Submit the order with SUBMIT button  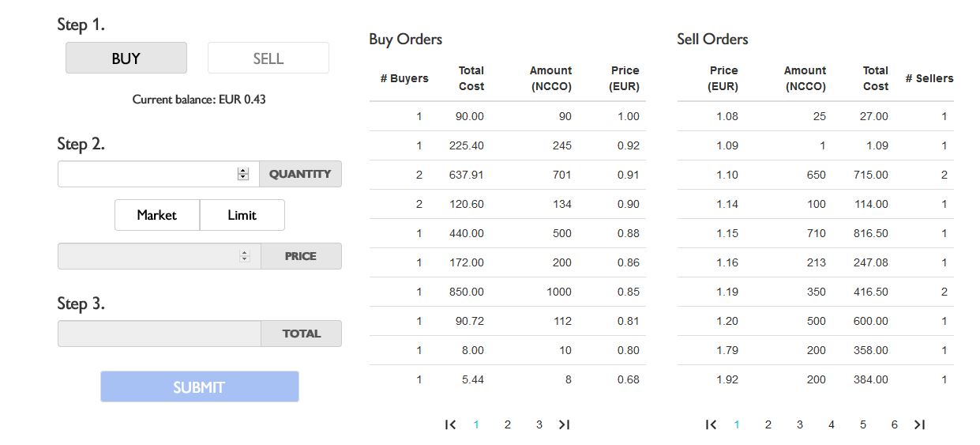click(199, 387)
